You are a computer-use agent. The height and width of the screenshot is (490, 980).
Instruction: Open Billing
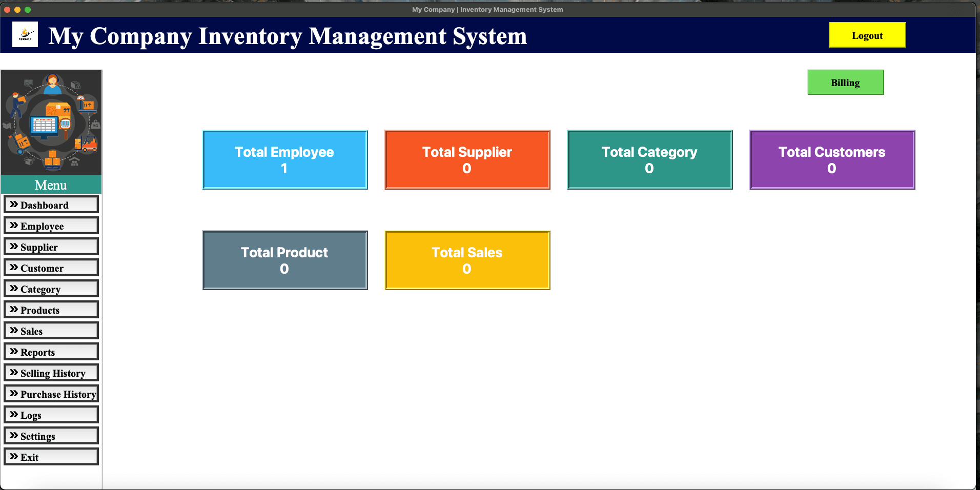845,82
